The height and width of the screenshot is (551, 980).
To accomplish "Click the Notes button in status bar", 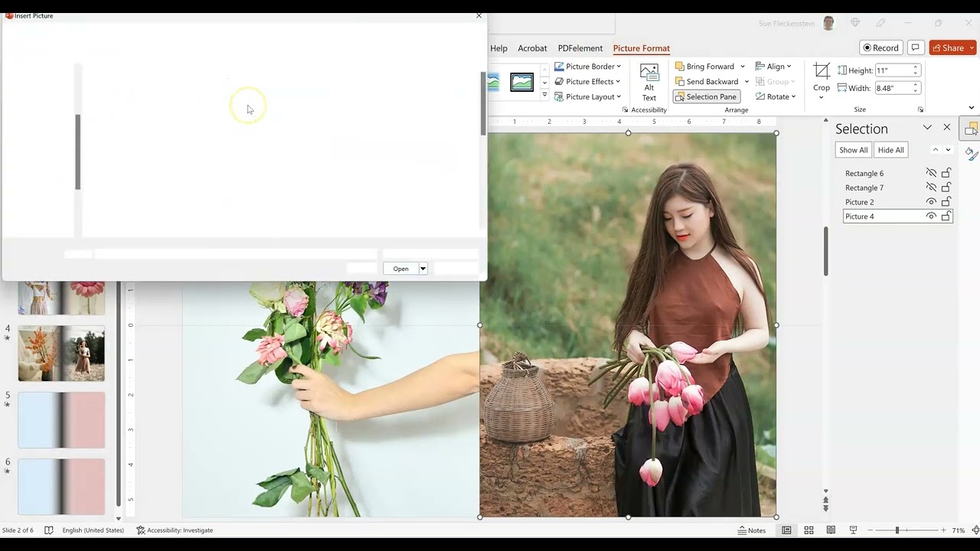I will click(x=752, y=530).
